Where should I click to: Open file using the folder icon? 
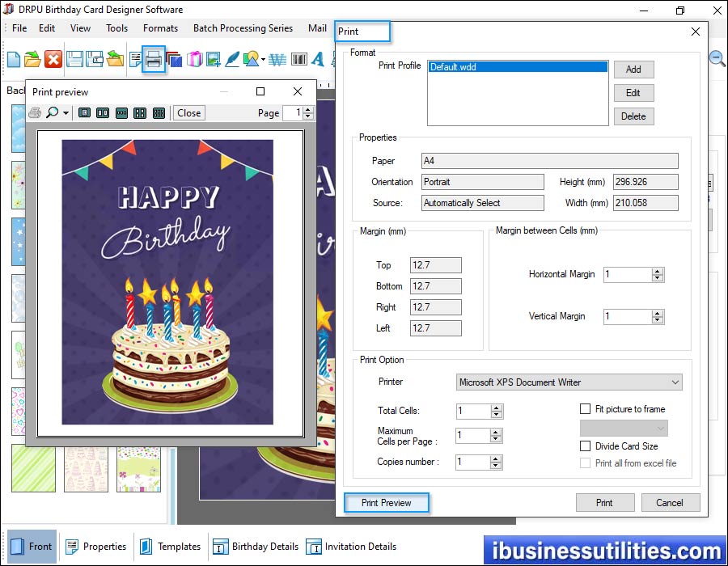point(32,59)
